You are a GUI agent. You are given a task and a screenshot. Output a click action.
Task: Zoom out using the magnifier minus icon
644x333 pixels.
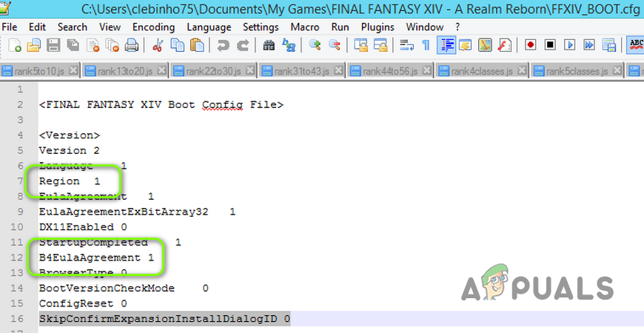335,45
